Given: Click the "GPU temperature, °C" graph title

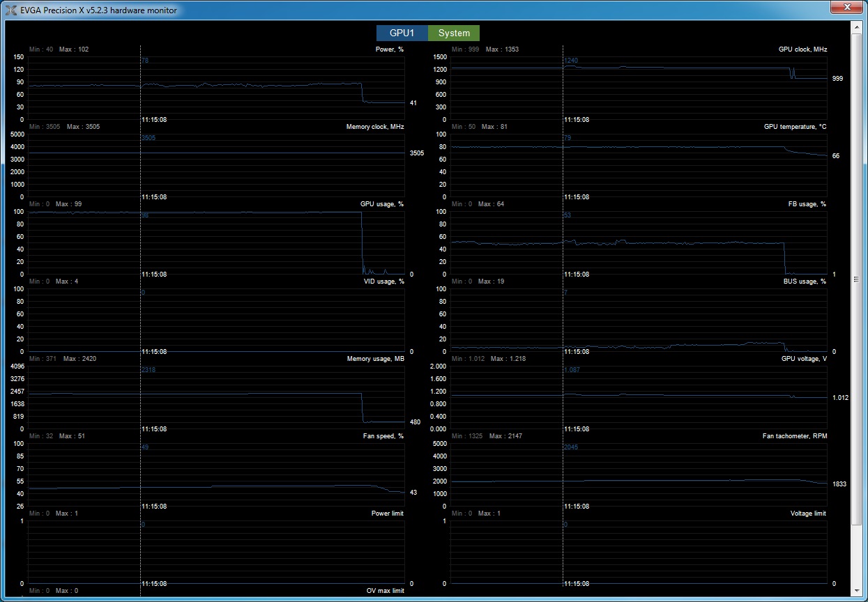Looking at the screenshot, I should 795,127.
